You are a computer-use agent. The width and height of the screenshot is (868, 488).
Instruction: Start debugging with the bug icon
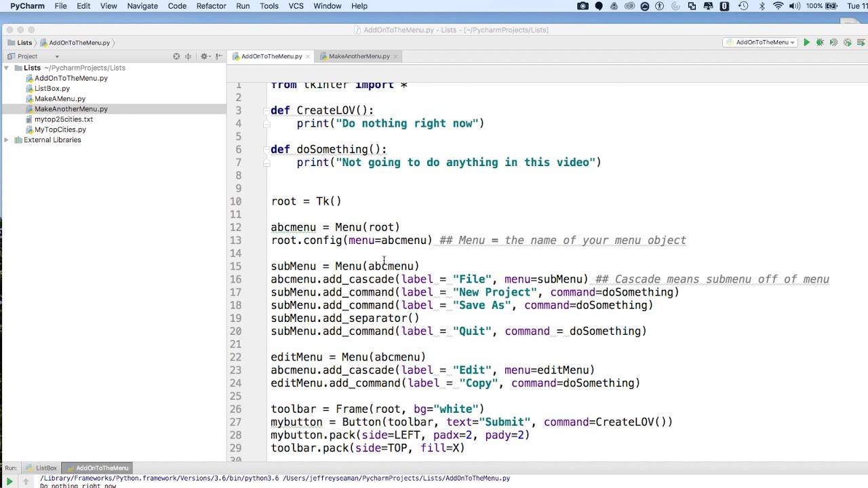point(820,43)
